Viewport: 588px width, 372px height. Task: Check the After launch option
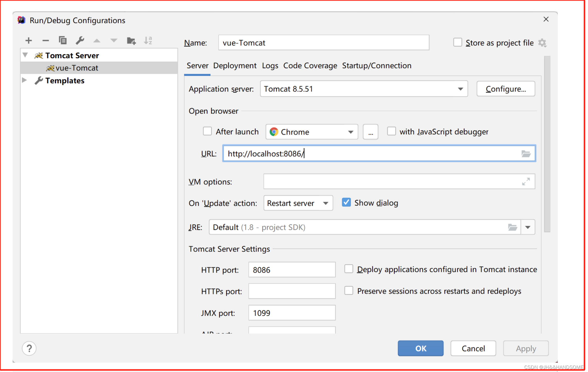pyautogui.click(x=207, y=131)
